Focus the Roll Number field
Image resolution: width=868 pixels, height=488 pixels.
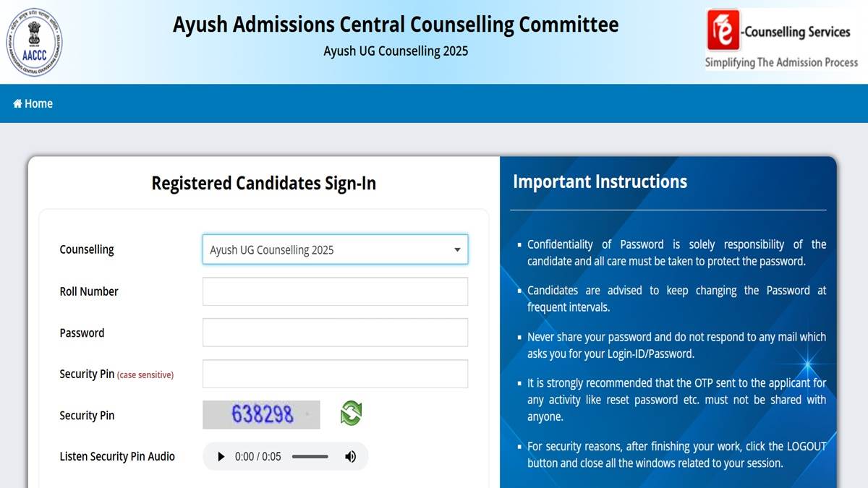coord(335,291)
